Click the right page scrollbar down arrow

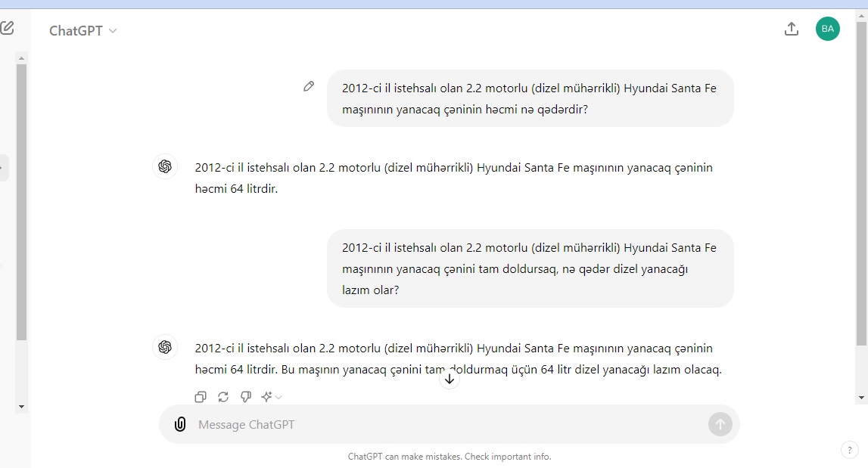(x=861, y=398)
